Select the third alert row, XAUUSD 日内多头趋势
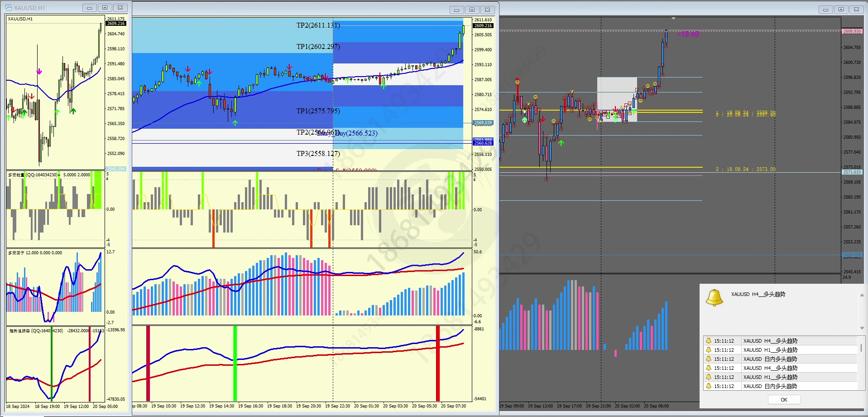 780,359
